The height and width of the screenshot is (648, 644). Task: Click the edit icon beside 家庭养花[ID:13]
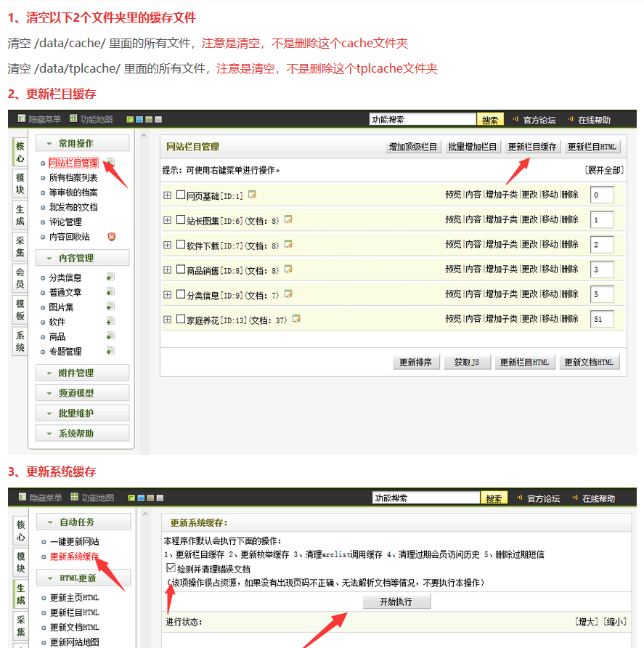[x=296, y=319]
